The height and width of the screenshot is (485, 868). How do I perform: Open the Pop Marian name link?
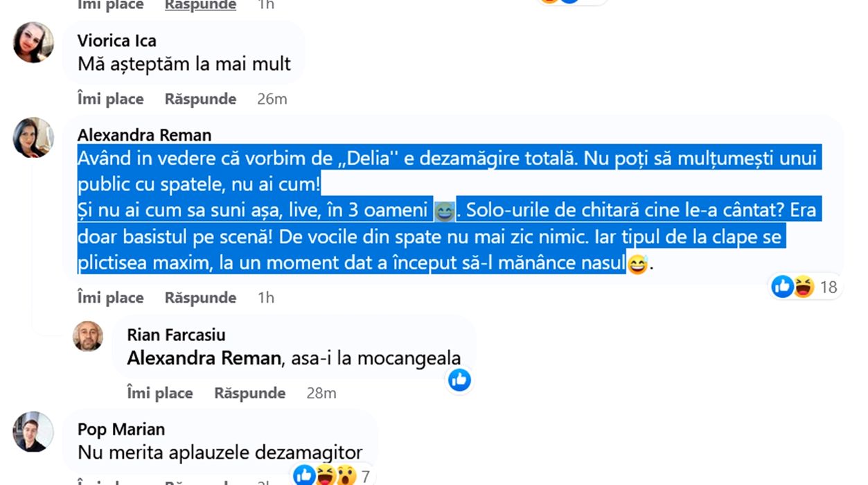(x=121, y=430)
